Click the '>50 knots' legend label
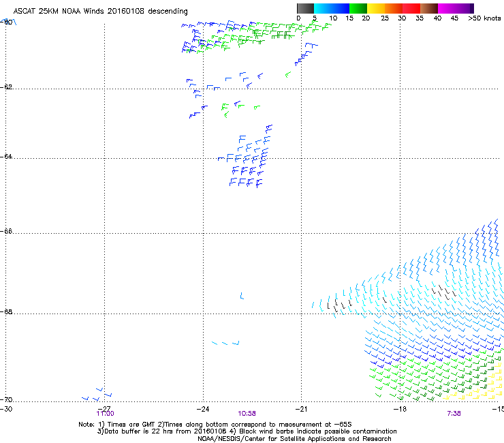Screen dimensions: 504x443 (x=484, y=18)
